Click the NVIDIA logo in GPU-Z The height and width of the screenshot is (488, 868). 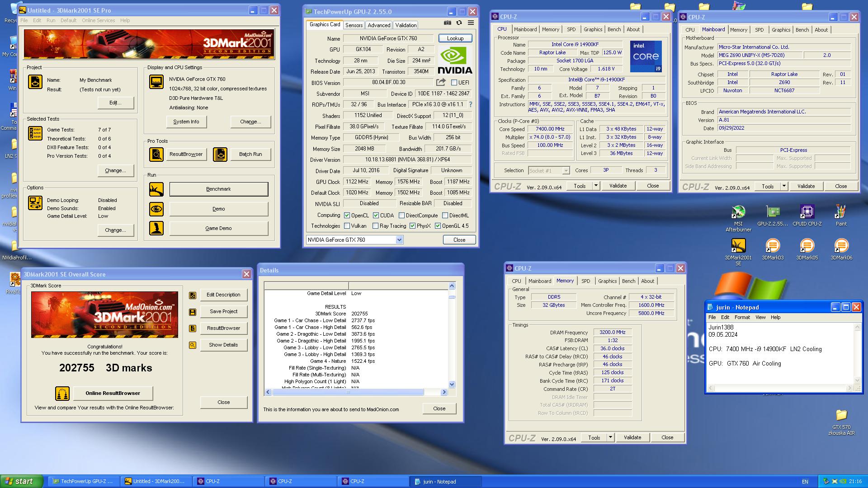click(x=455, y=60)
